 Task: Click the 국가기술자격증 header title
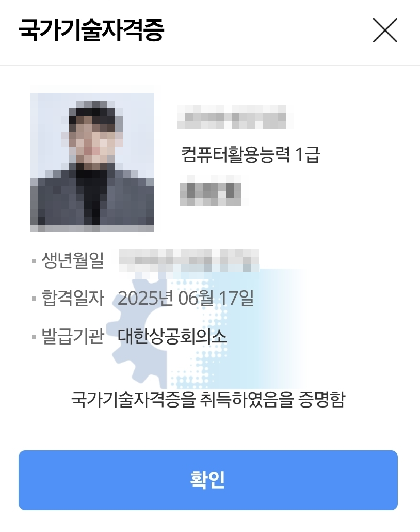point(91,30)
